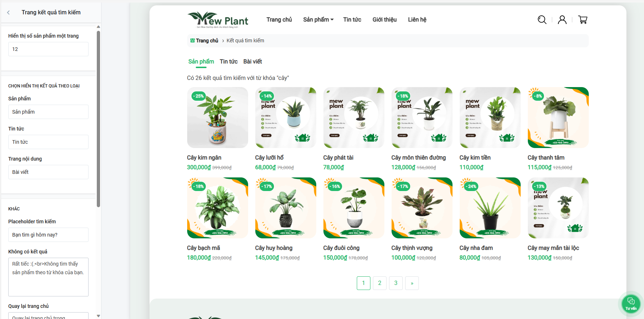Click the back arrow beside Trang kết quả tìm kiếm
This screenshot has width=644, height=319.
(8, 13)
